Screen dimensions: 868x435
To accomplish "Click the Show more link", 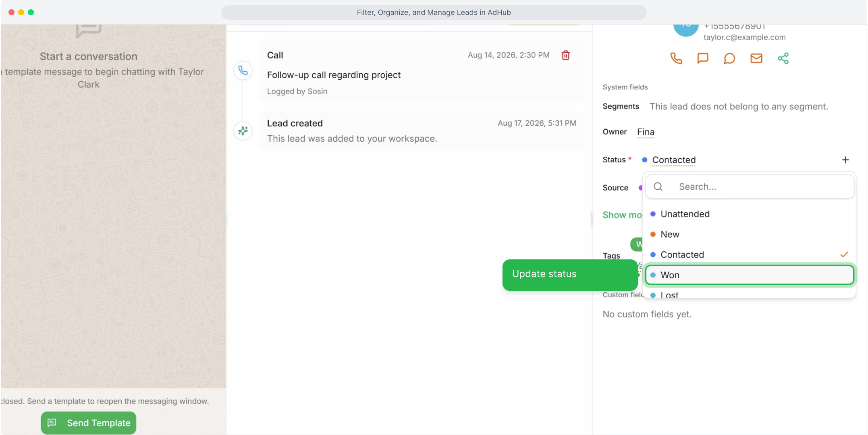I will pos(622,215).
